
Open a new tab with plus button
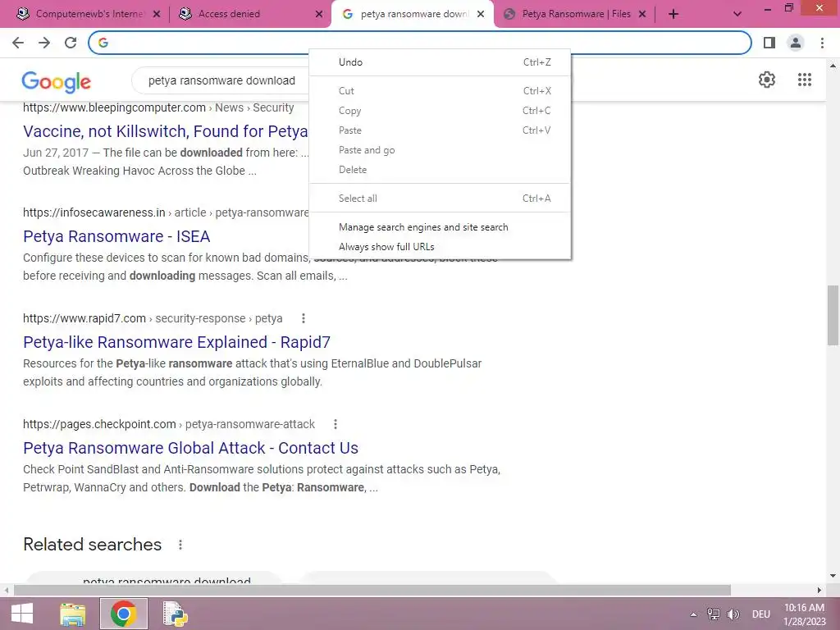coord(673,14)
